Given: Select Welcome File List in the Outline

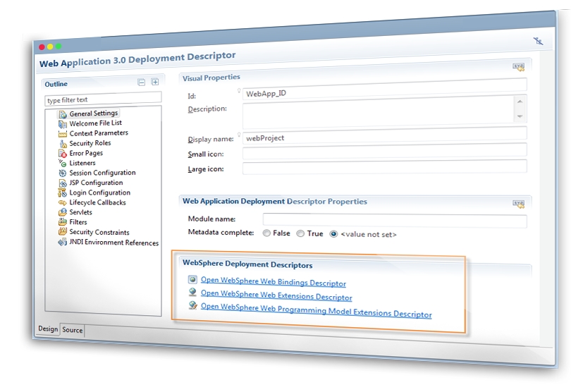Looking at the screenshot, I should click(x=95, y=123).
